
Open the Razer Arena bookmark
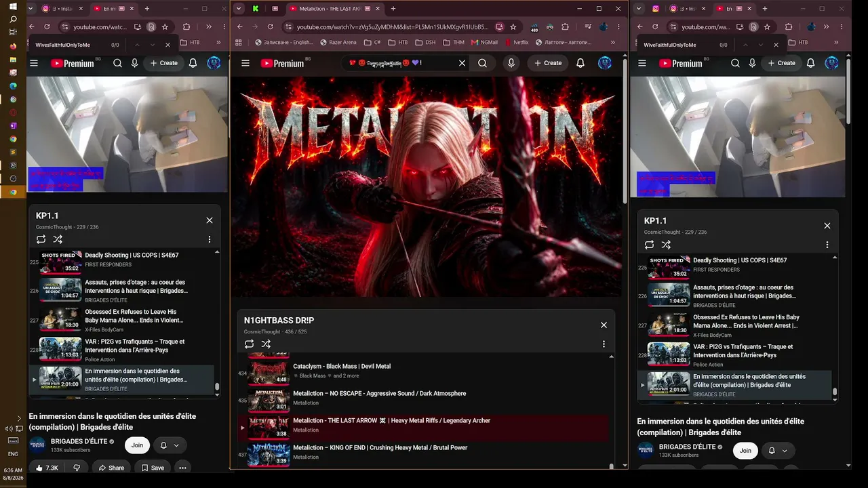click(338, 42)
